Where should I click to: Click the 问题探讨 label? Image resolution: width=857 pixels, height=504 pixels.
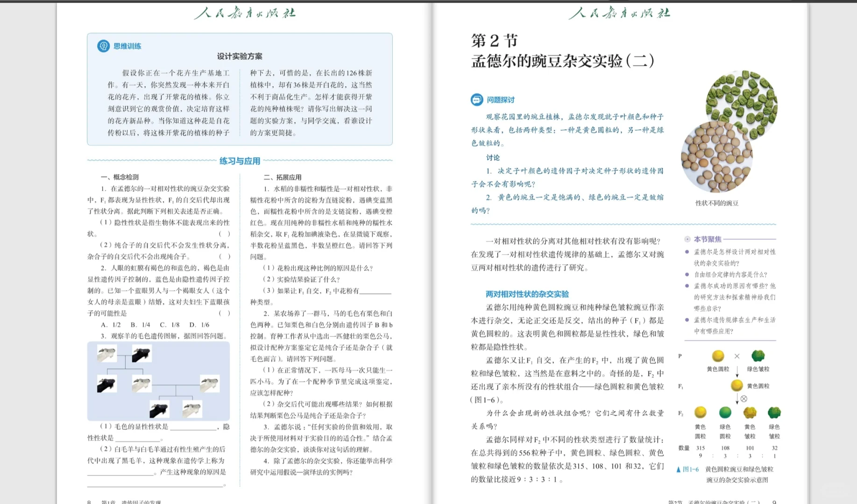[x=501, y=100]
